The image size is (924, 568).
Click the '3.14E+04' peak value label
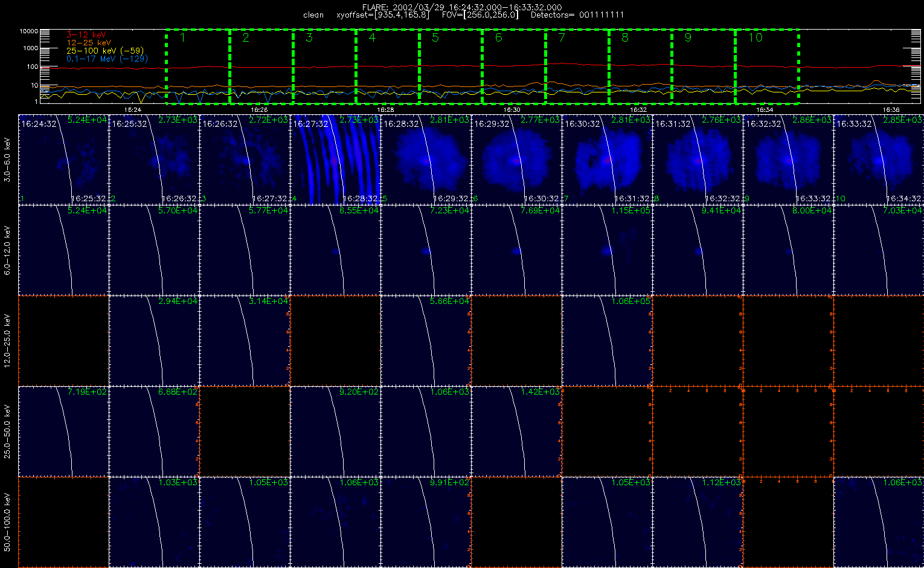coord(269,301)
